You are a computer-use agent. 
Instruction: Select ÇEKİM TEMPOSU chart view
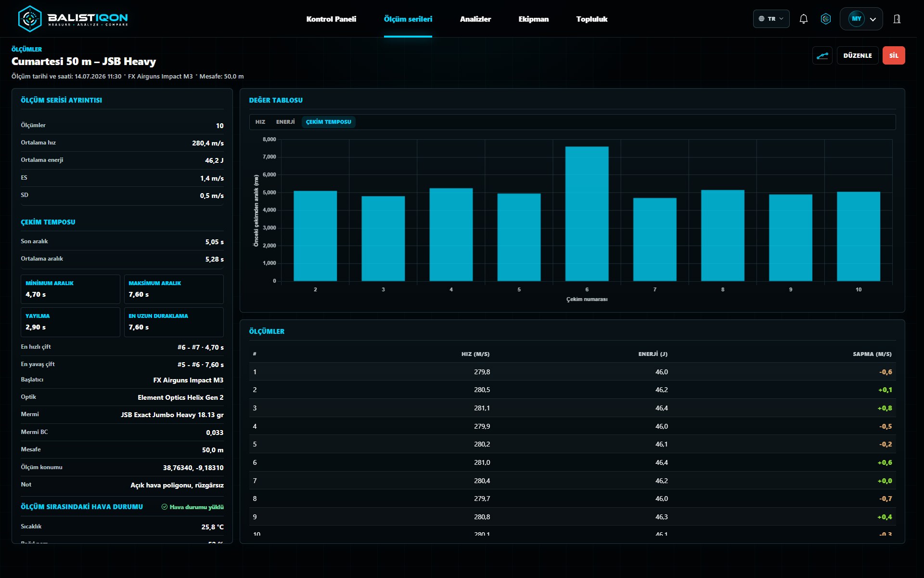(329, 122)
